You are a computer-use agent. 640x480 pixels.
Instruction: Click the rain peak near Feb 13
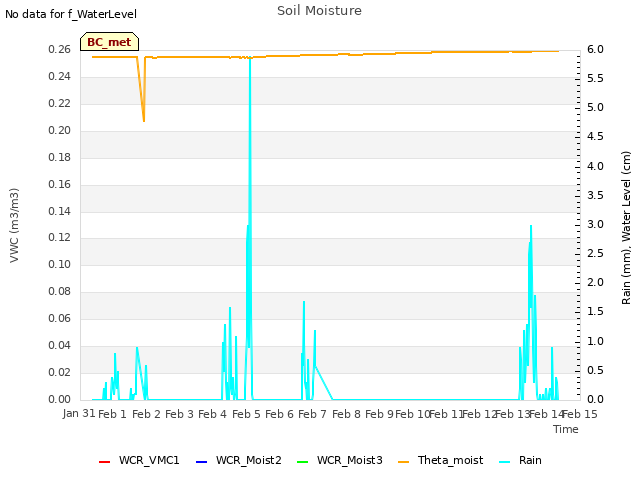click(x=531, y=226)
